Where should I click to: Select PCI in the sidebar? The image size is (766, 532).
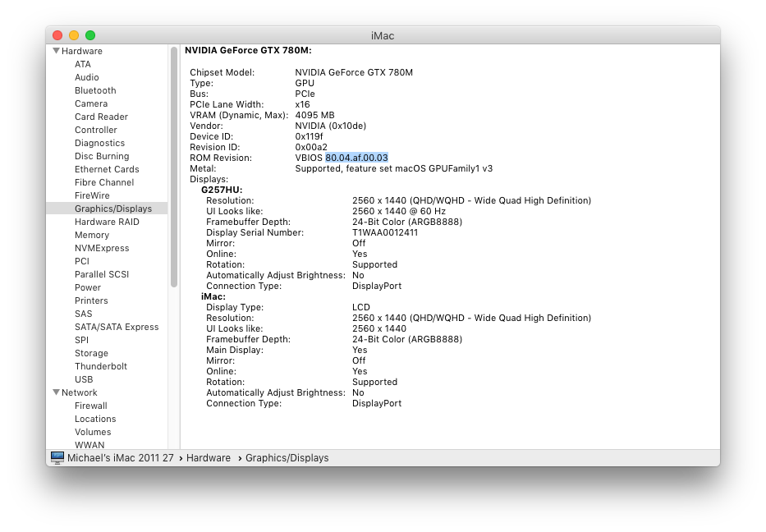pyautogui.click(x=81, y=261)
